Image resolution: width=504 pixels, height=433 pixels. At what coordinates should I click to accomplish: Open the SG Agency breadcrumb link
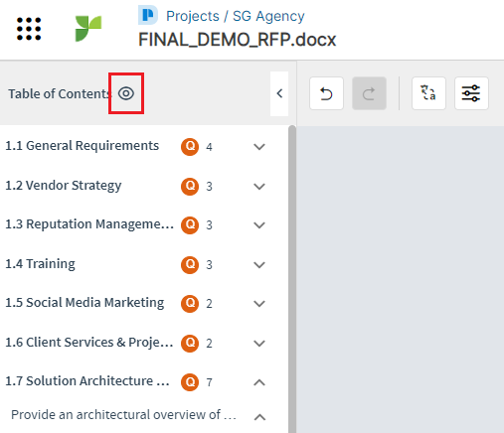point(268,16)
